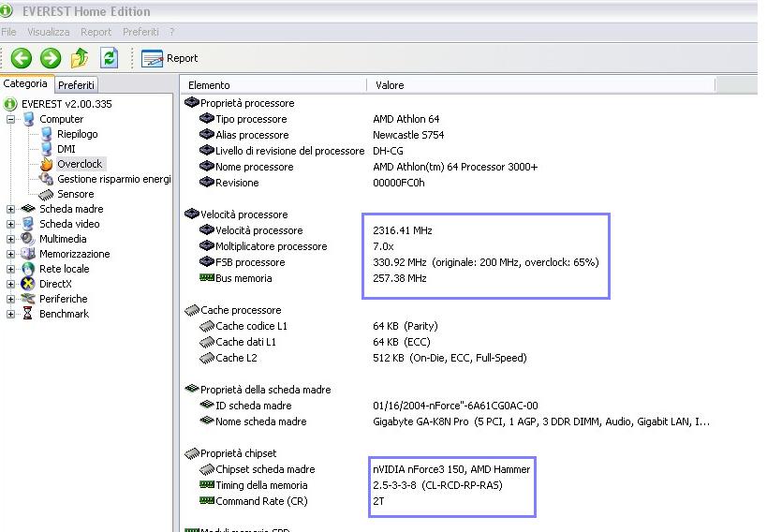Select the Bus memoria row
Viewport: 767px width, 532px height.
313,278
